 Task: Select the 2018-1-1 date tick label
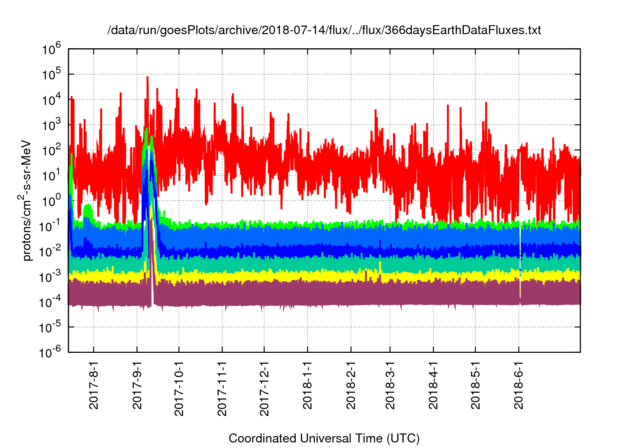[308, 383]
